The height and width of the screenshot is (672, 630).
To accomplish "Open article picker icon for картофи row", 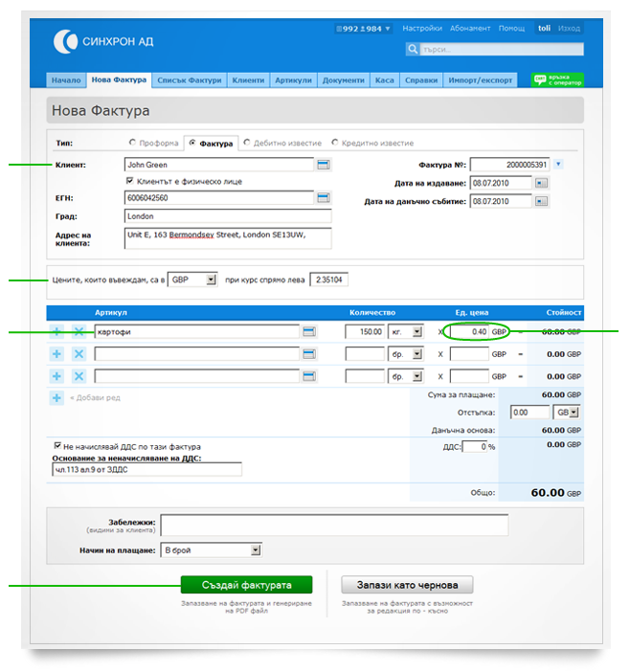I will (x=310, y=331).
